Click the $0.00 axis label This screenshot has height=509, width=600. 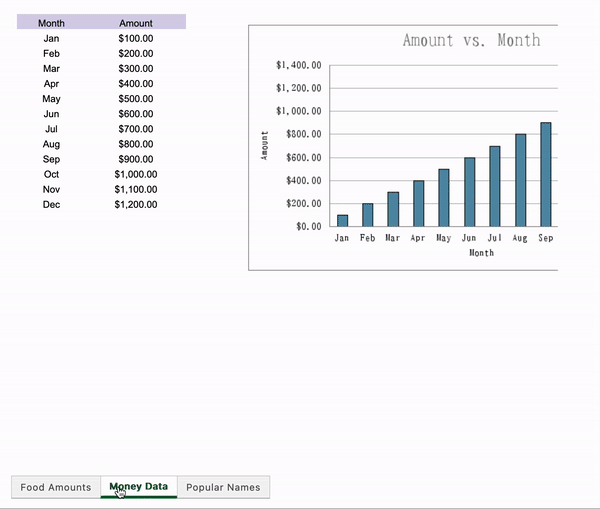tap(309, 227)
